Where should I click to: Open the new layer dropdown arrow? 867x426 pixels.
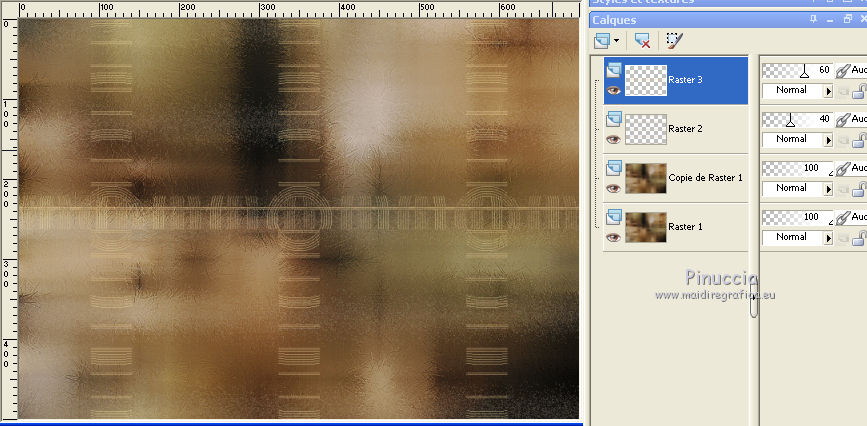(x=617, y=41)
